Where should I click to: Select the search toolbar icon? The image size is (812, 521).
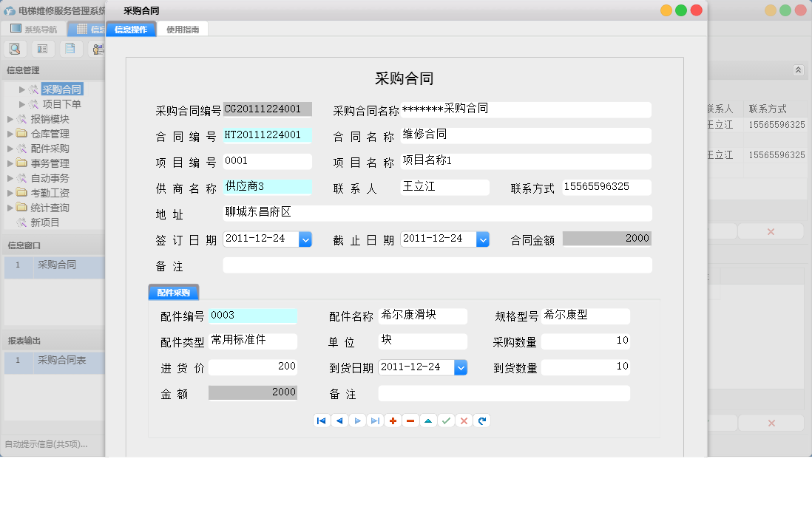click(15, 48)
